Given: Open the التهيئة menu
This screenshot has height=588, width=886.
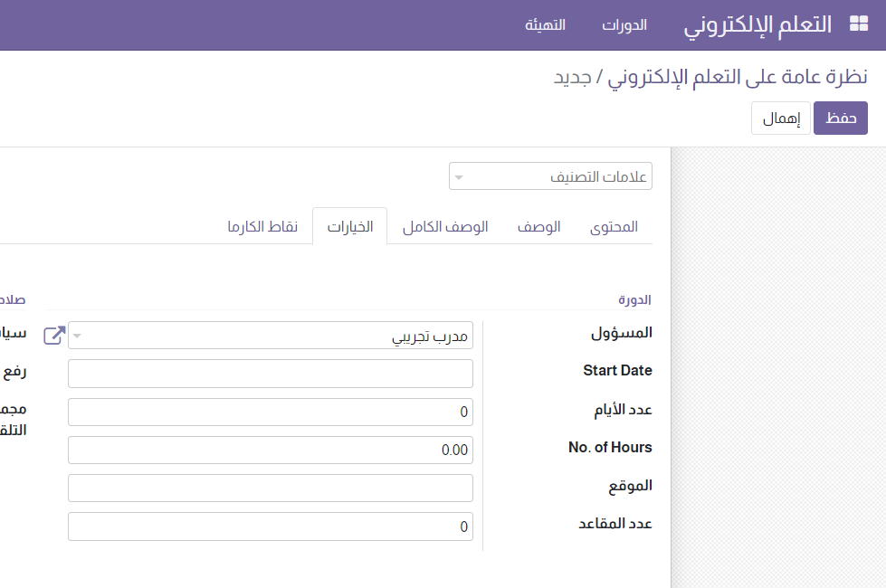Looking at the screenshot, I should click(545, 25).
